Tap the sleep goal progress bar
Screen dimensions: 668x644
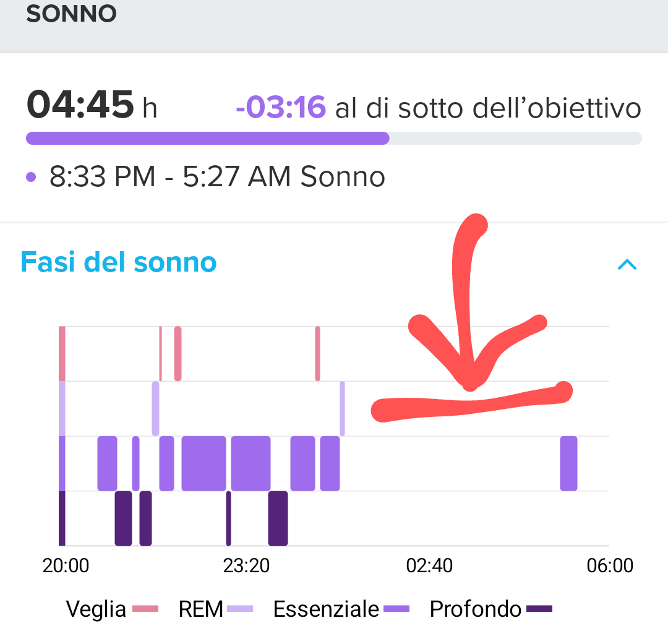click(334, 139)
